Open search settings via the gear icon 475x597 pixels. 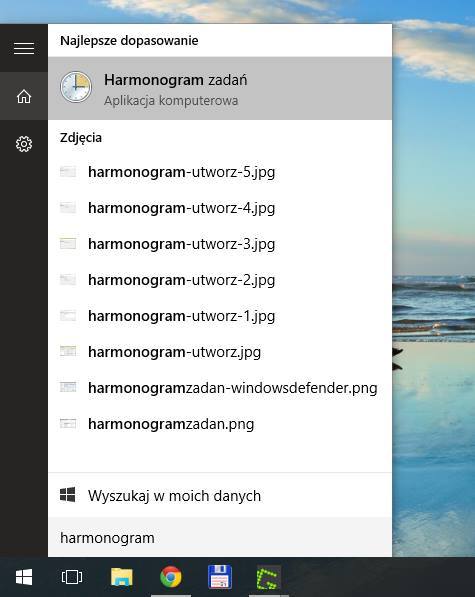[24, 144]
